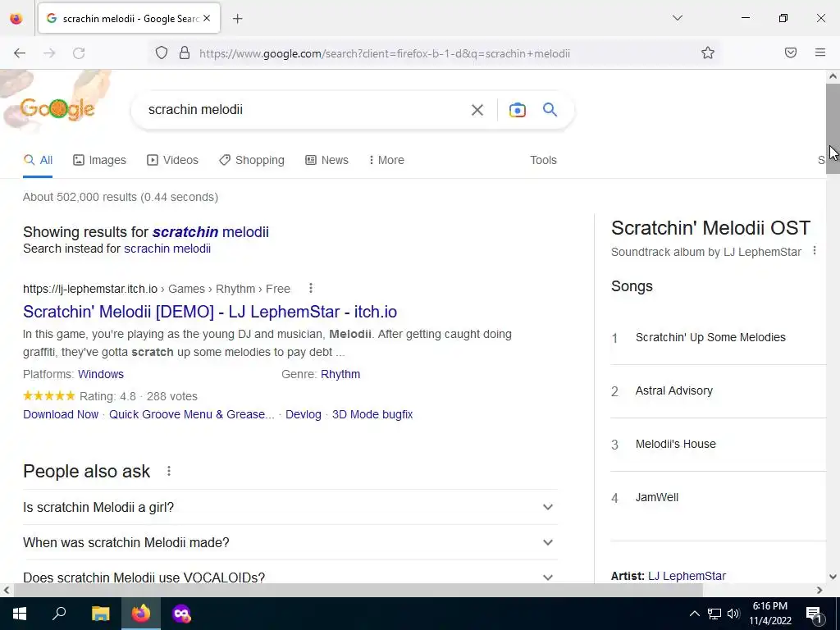The width and height of the screenshot is (840, 630).
Task: Open the list all tabs dropdown arrow
Action: pyautogui.click(x=677, y=18)
